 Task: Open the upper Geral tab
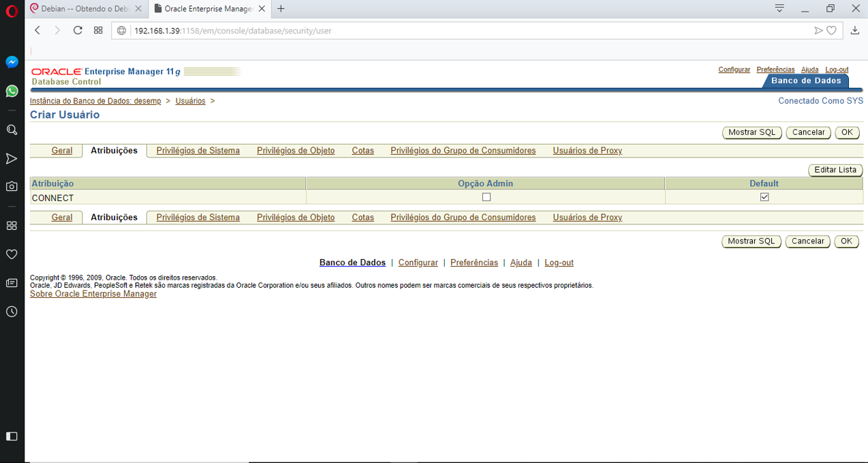(x=62, y=151)
